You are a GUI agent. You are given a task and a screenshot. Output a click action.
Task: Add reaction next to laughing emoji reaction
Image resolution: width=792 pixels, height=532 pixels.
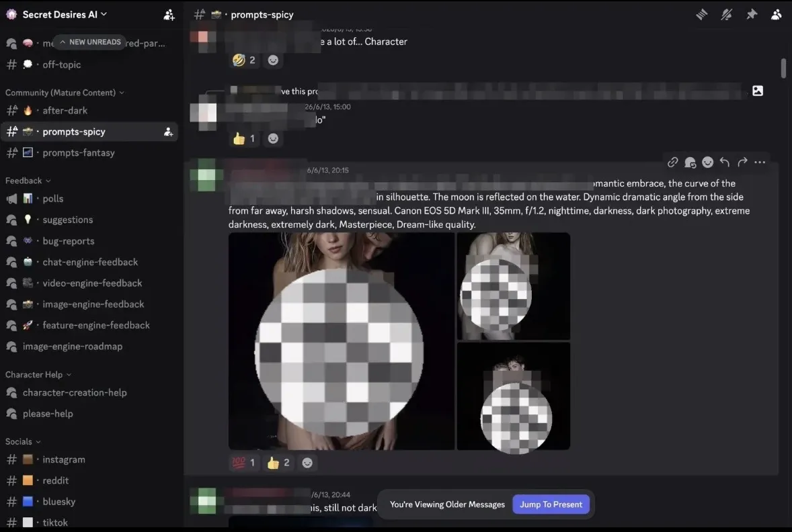coord(273,60)
